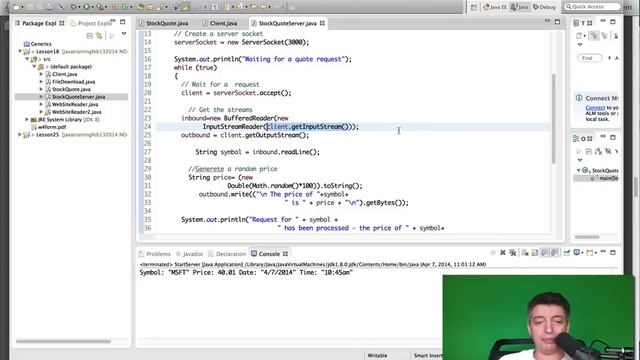Expand the Lesson25 project node

point(20,135)
